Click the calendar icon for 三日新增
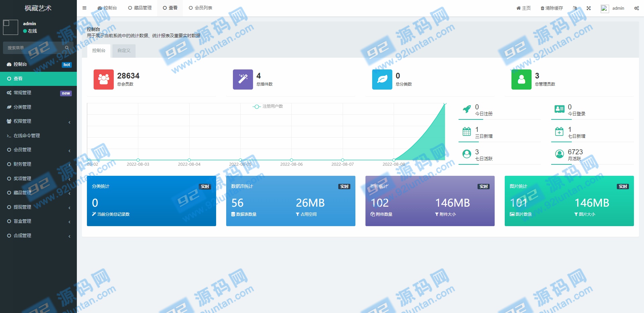Image resolution: width=644 pixels, height=313 pixels. click(467, 132)
